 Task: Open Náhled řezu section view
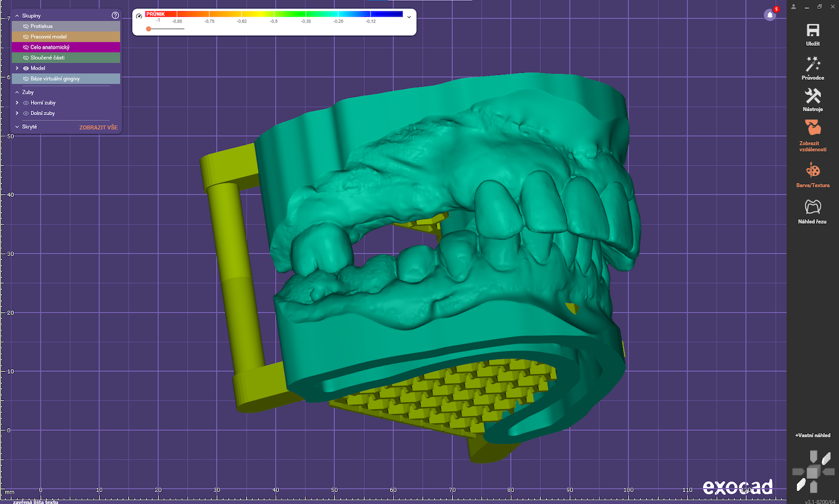(813, 208)
